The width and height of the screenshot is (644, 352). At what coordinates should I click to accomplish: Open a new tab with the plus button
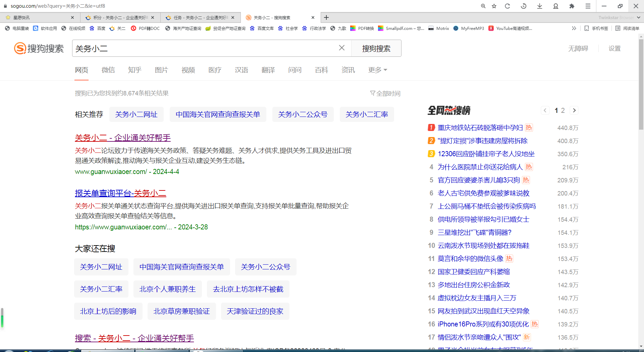click(326, 17)
